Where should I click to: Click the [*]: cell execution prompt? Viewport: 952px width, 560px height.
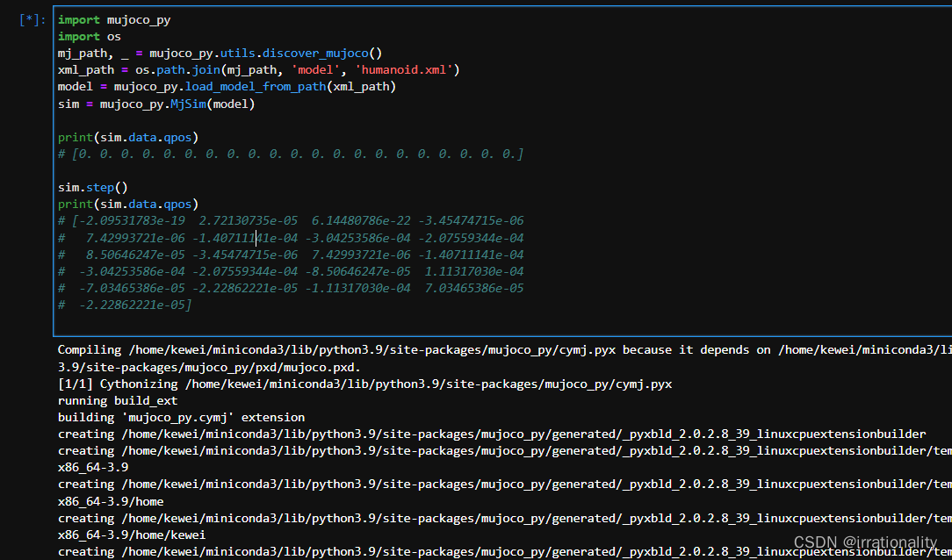click(x=32, y=20)
